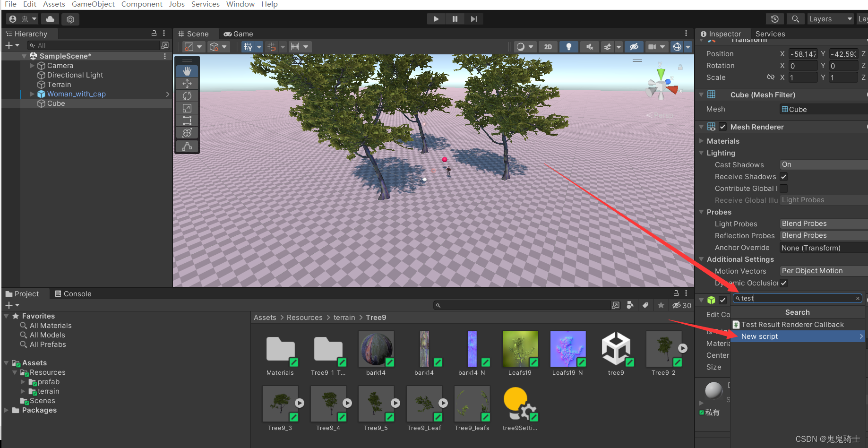Open Motion Vectors dropdown
The width and height of the screenshot is (868, 448).
[824, 271]
